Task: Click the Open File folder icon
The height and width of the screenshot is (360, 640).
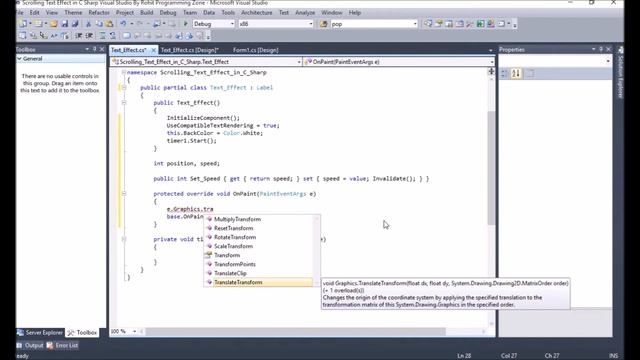Action: pyautogui.click(x=53, y=24)
